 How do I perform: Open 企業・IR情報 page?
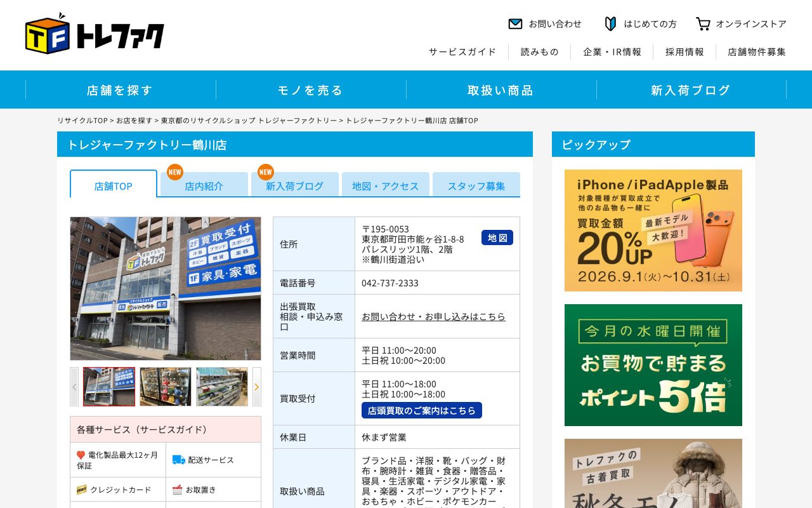(612, 52)
